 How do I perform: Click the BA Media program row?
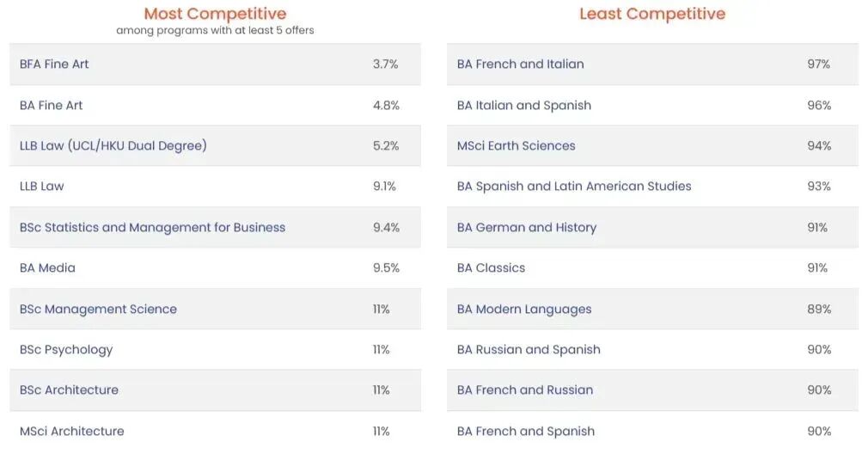coord(47,268)
